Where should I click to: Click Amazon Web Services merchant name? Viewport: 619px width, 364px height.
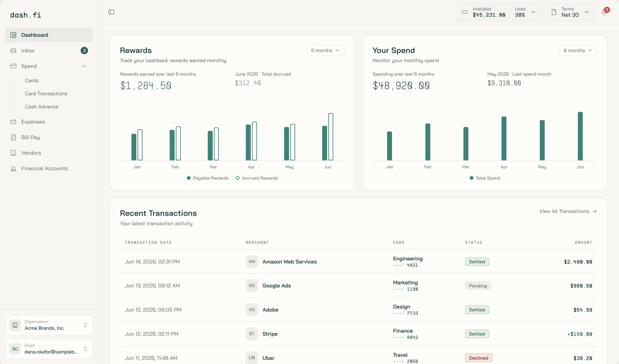coord(290,262)
